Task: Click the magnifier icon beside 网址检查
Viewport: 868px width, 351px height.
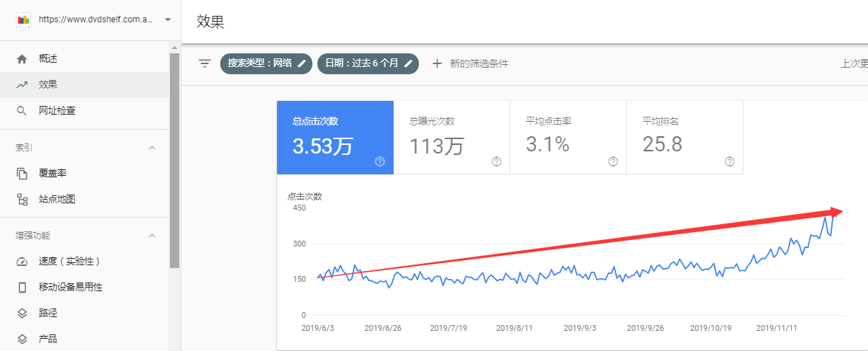Action: click(x=22, y=110)
